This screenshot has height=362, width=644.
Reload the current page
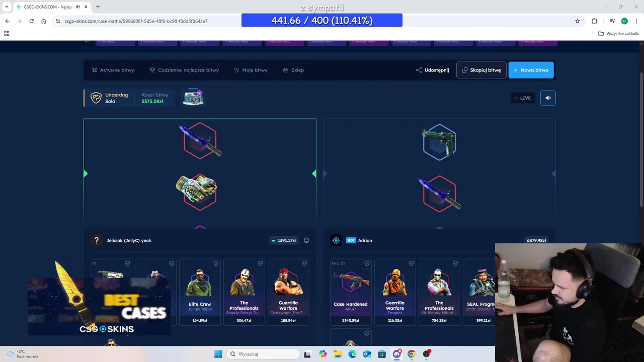click(x=31, y=21)
